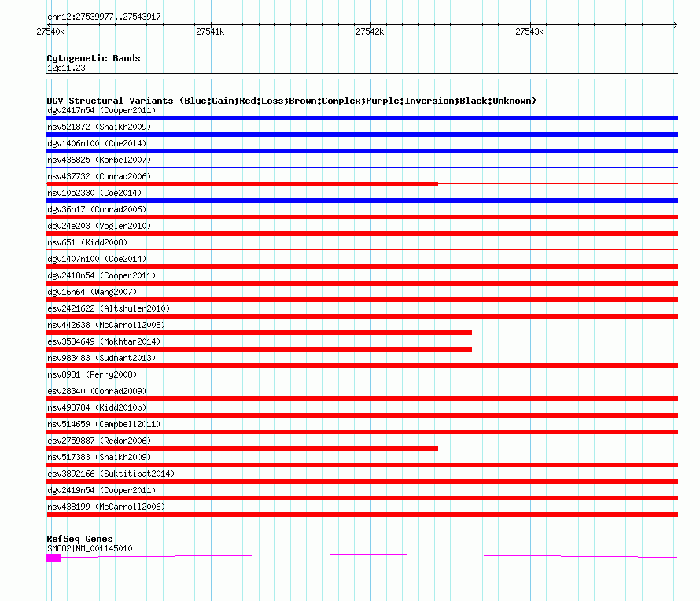Select variant nsv517383 (Shaikh2009) label
This screenshot has width=700, height=601.
coord(99,457)
